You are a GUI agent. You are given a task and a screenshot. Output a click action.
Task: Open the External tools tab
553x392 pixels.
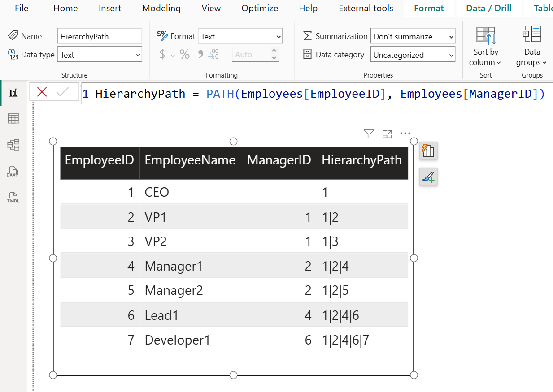coord(366,8)
